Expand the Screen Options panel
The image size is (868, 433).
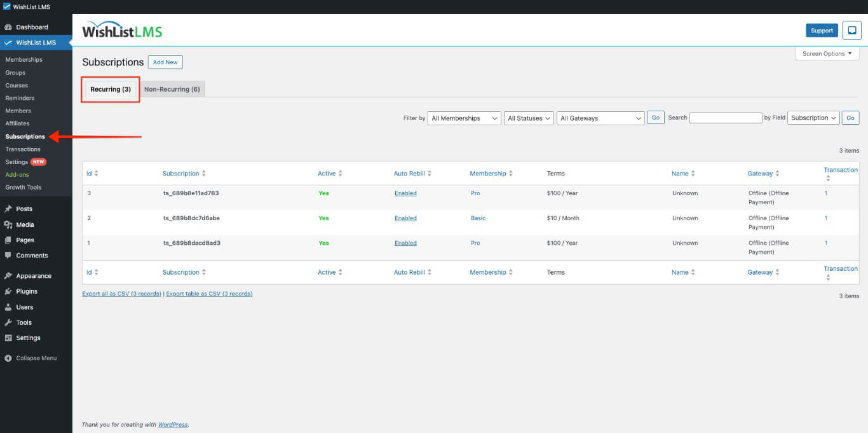[826, 53]
